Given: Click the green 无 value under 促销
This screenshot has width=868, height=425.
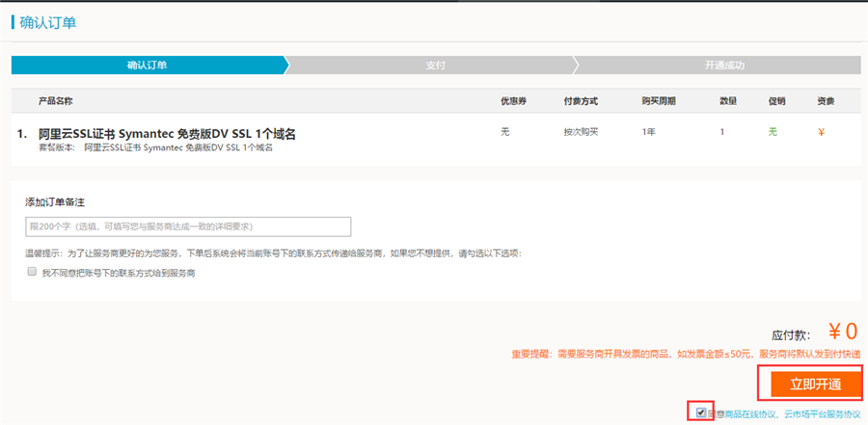Looking at the screenshot, I should pyautogui.click(x=773, y=132).
